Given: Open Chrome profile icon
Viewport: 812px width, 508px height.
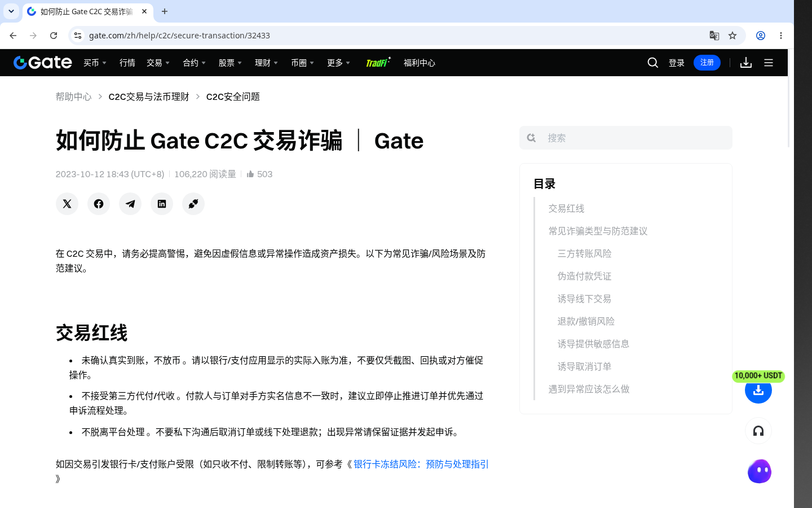Looking at the screenshot, I should pyautogui.click(x=761, y=36).
